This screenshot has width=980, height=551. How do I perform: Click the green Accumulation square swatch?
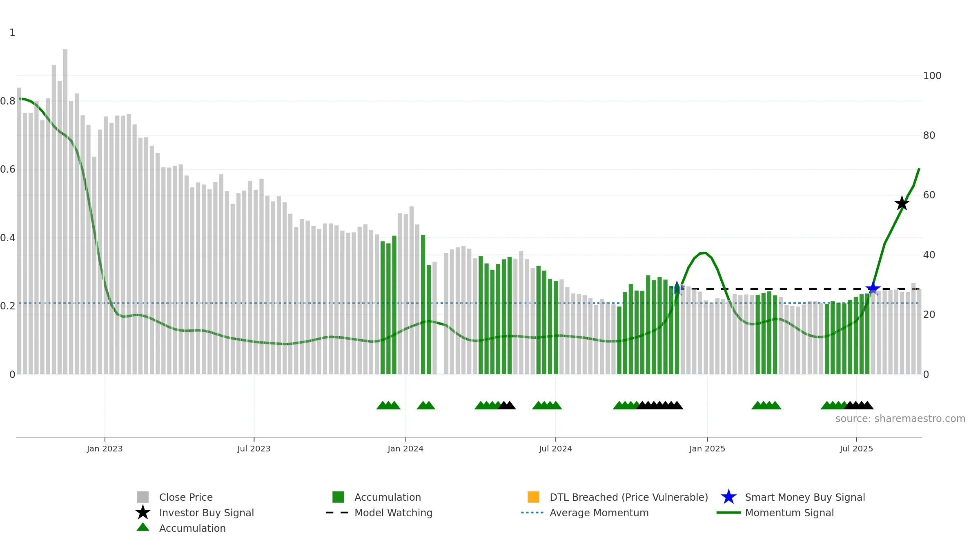tap(338, 497)
